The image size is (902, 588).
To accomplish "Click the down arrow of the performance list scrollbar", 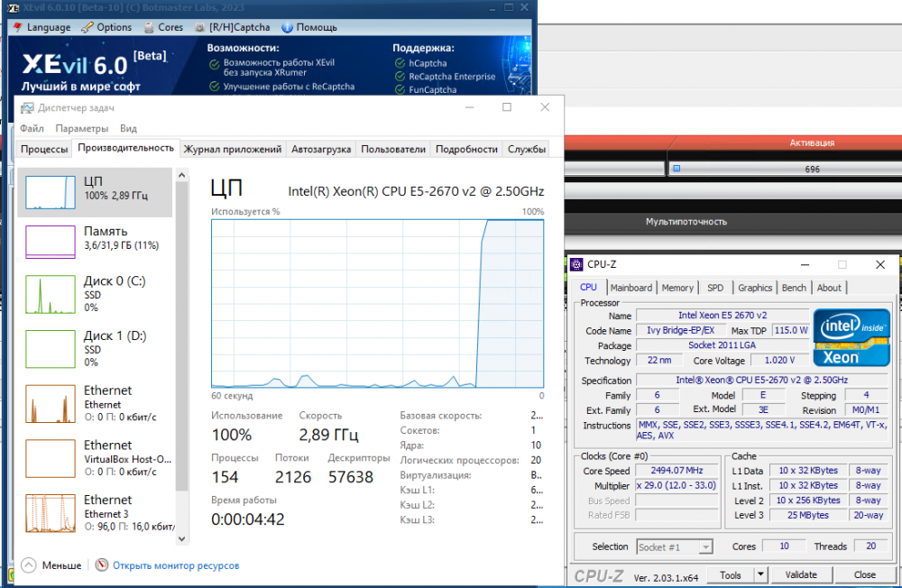I will 182,539.
